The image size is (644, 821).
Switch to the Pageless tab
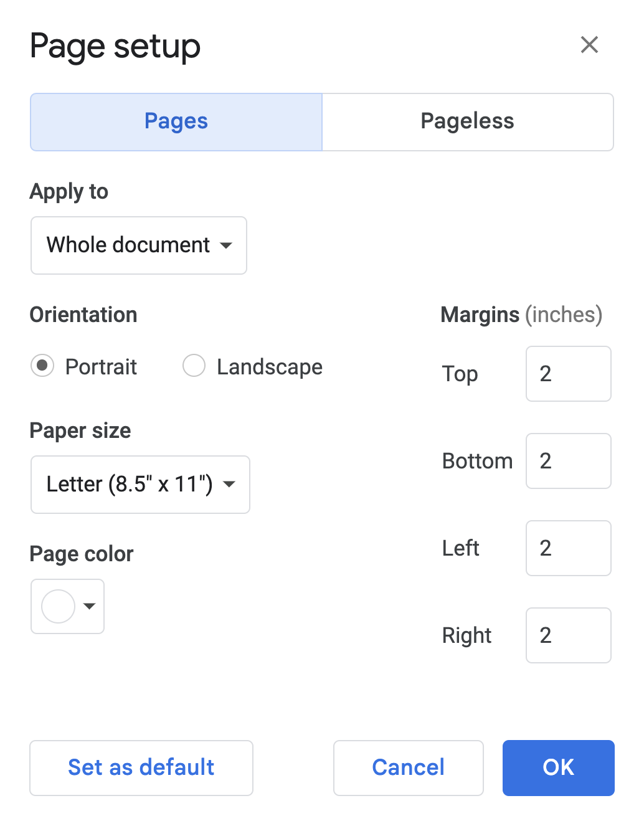(468, 122)
